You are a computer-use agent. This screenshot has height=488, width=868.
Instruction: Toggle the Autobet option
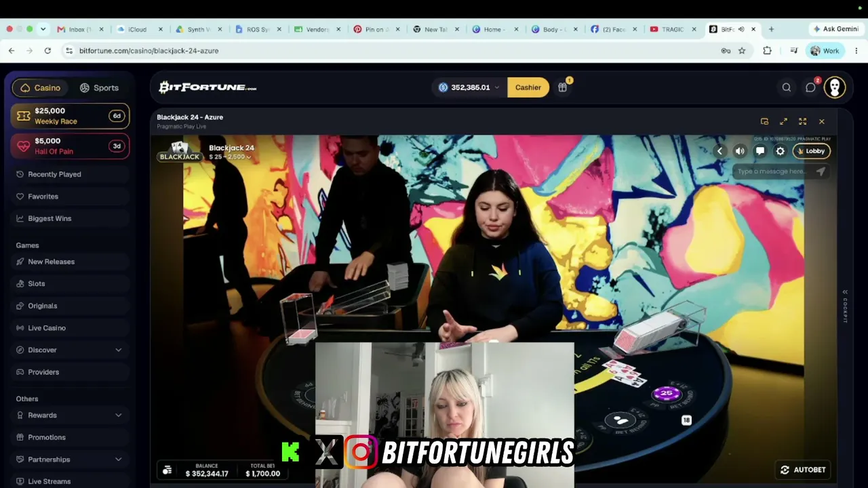click(x=803, y=470)
